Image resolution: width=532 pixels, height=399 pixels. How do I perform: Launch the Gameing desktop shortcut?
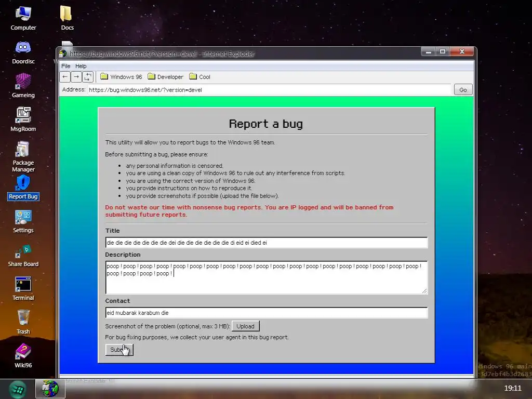coord(23,86)
